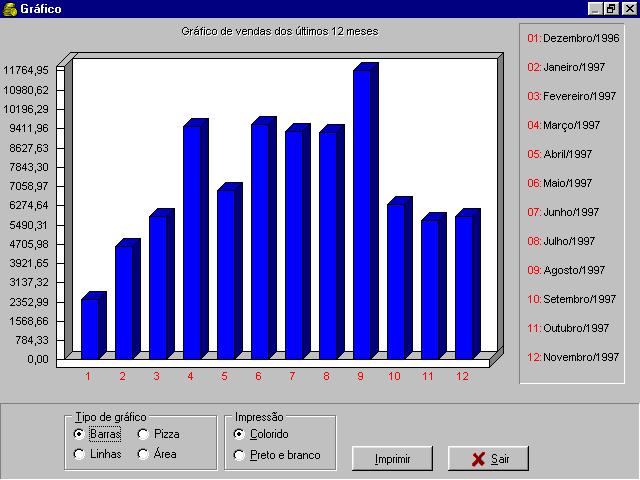
Task: Click x-axis label 8
Action: 326,376
